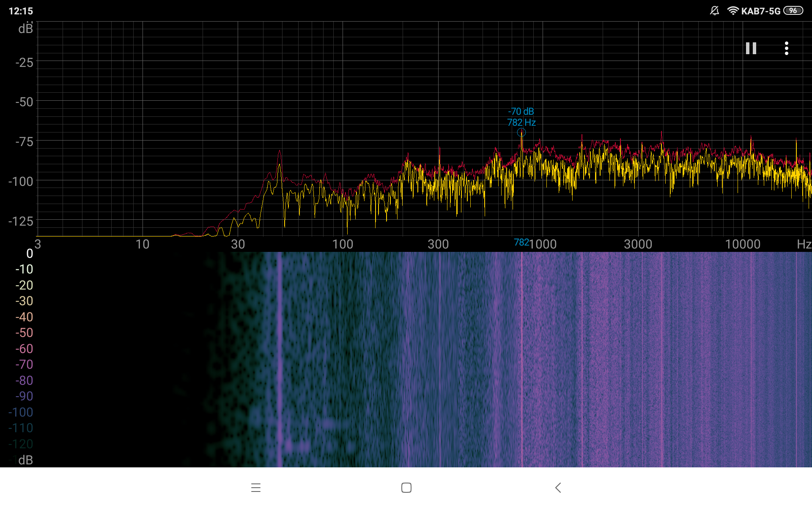Tap the blue 782 frequency axis marker

[521, 243]
